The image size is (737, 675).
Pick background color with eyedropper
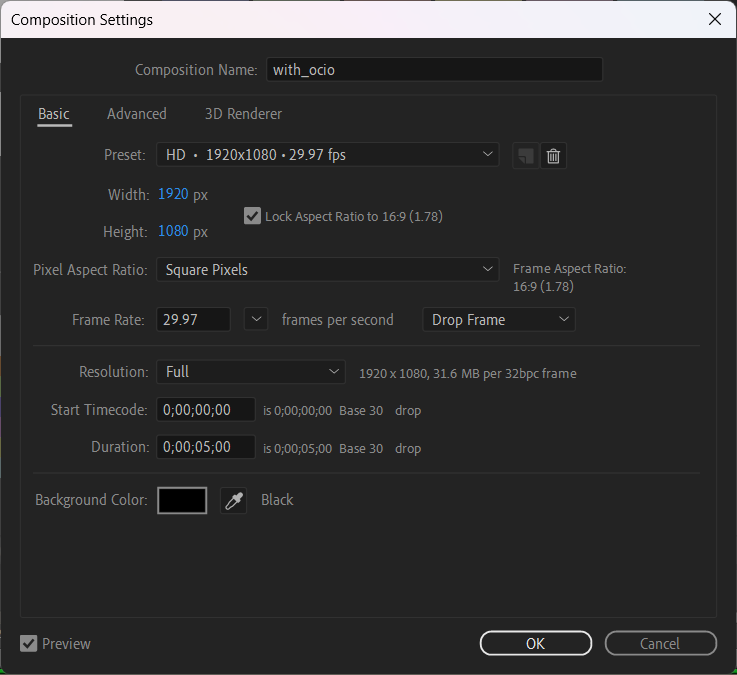point(234,501)
